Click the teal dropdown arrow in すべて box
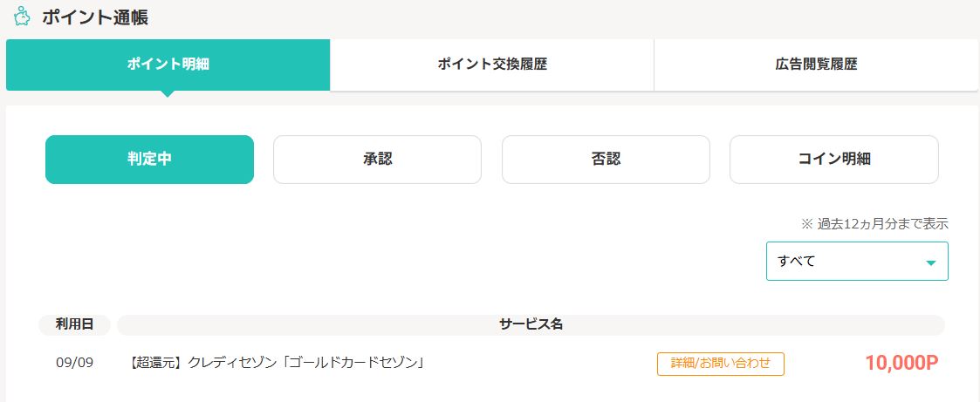The height and width of the screenshot is (402, 980). (930, 262)
